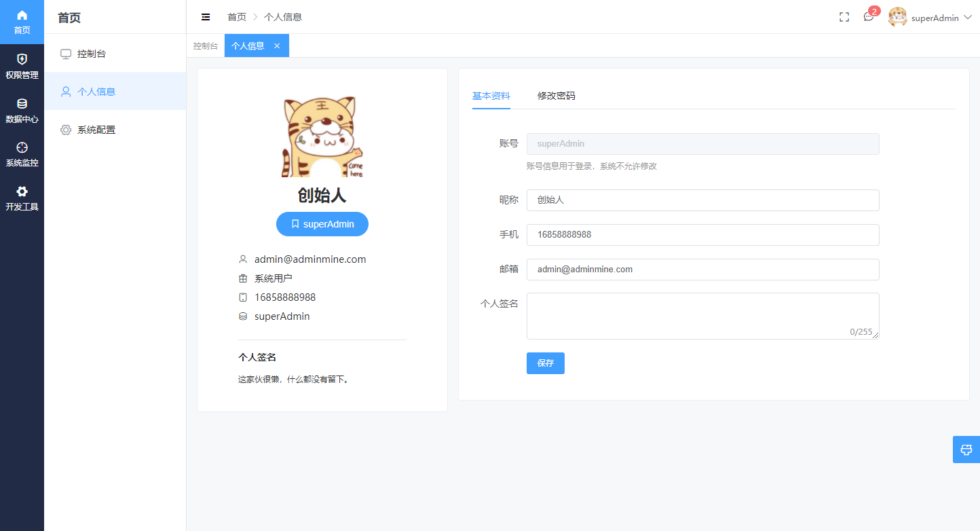980x531 pixels.
Task: Open the 权限管理 sidebar icon
Action: click(22, 66)
